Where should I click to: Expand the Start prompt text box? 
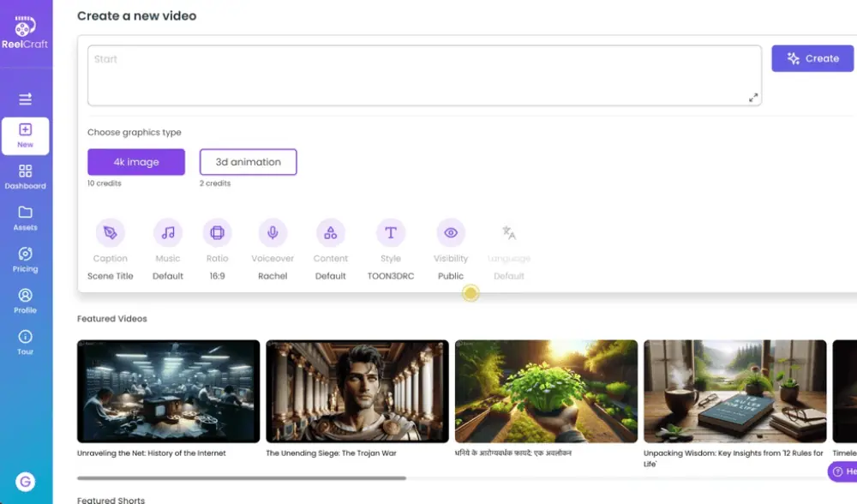753,98
